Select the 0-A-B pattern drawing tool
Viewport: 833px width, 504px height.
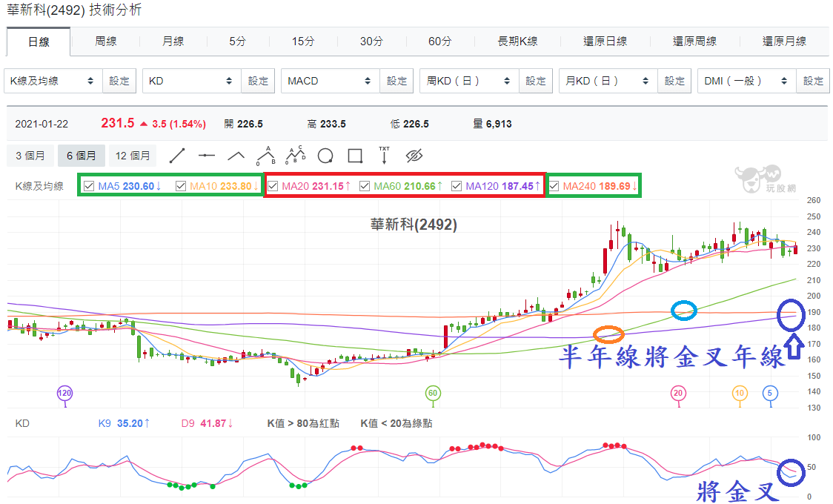266,156
